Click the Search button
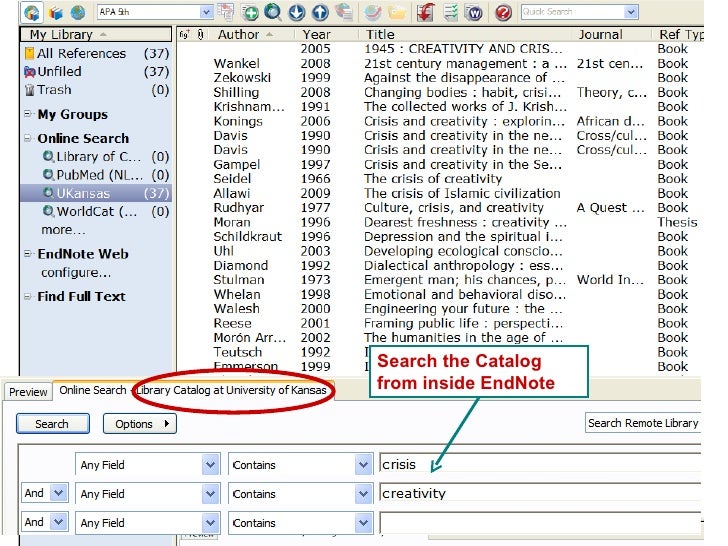Screen dimensions: 728x546 52,424
